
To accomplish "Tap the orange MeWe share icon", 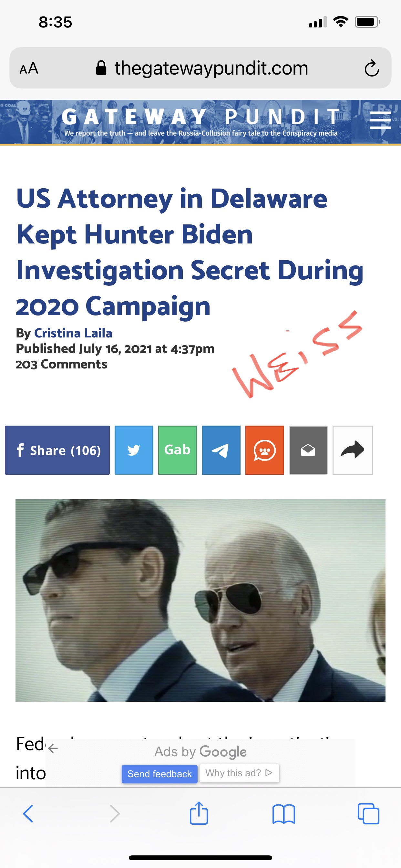I will pos(264,450).
